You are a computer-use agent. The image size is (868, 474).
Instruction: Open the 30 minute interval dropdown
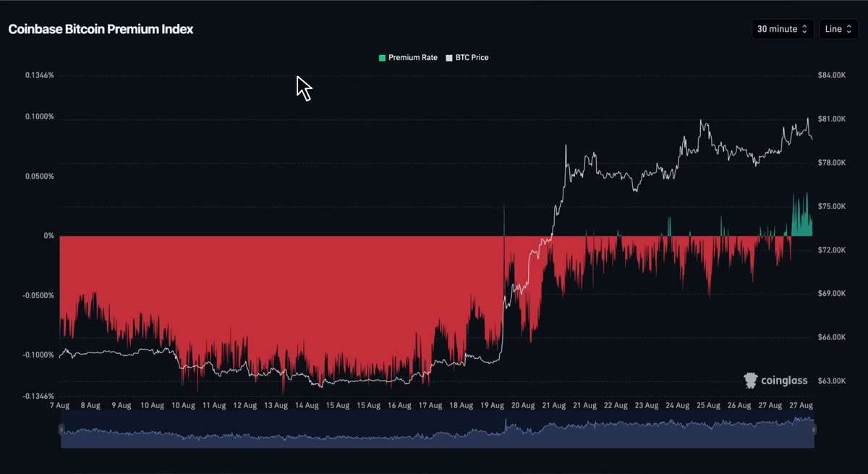point(783,29)
